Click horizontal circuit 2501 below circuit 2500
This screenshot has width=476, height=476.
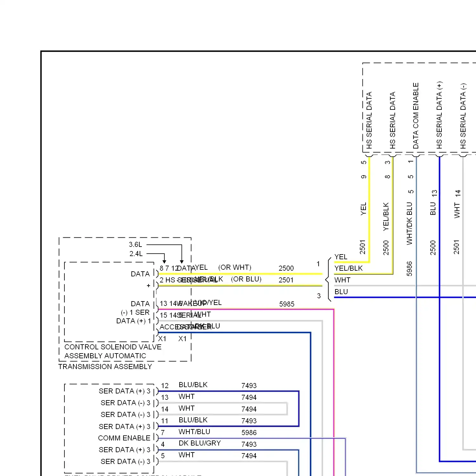(x=286, y=280)
